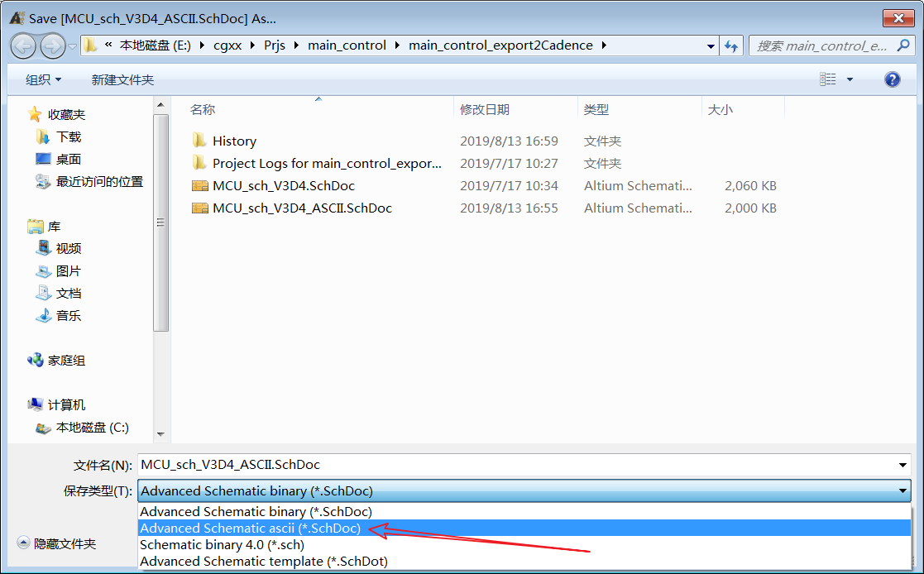Click the search magnifier icon

click(x=902, y=45)
